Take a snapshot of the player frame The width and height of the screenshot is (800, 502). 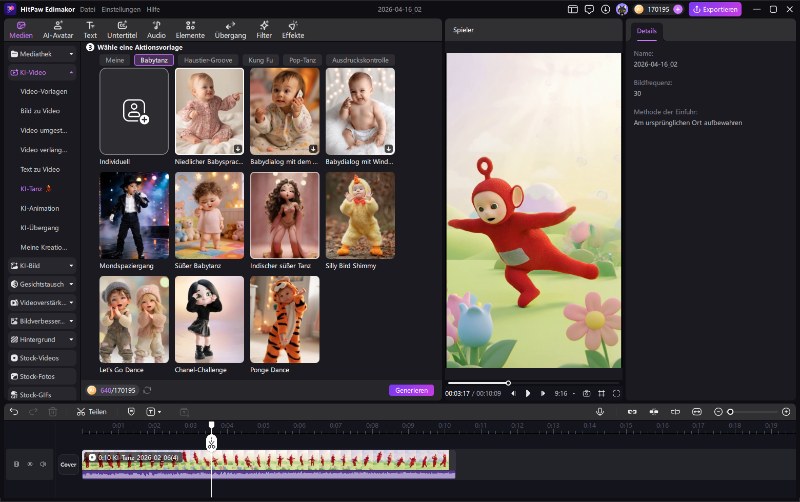pos(586,393)
